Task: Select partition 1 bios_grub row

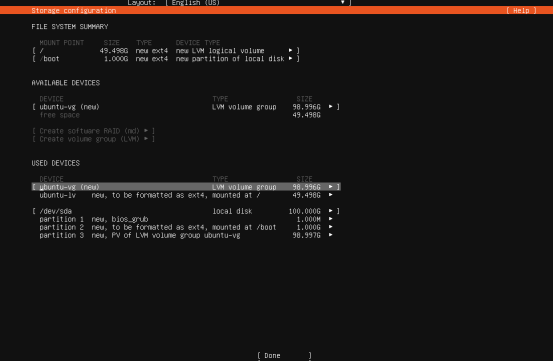Action: click(x=186, y=219)
